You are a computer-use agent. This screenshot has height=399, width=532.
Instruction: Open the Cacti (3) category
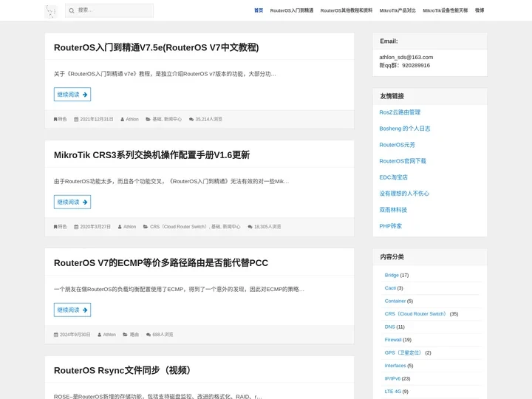390,288
